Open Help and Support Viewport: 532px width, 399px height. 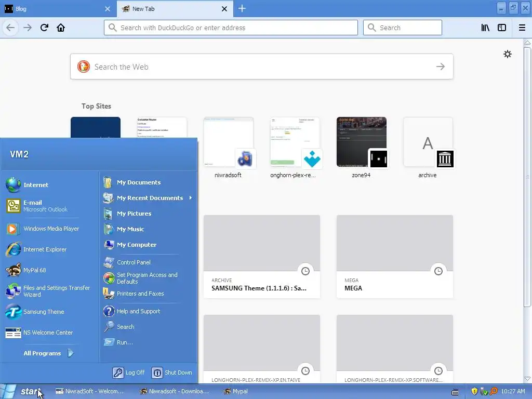coord(148,311)
